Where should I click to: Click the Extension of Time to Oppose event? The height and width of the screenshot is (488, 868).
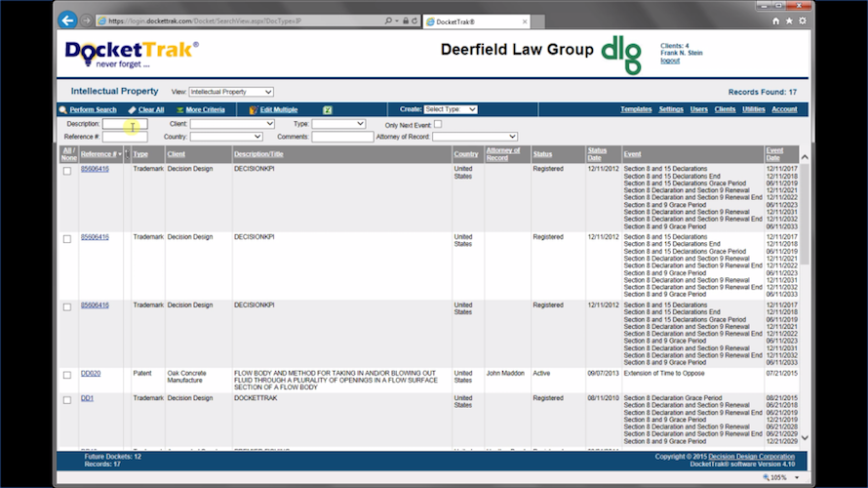tap(664, 374)
